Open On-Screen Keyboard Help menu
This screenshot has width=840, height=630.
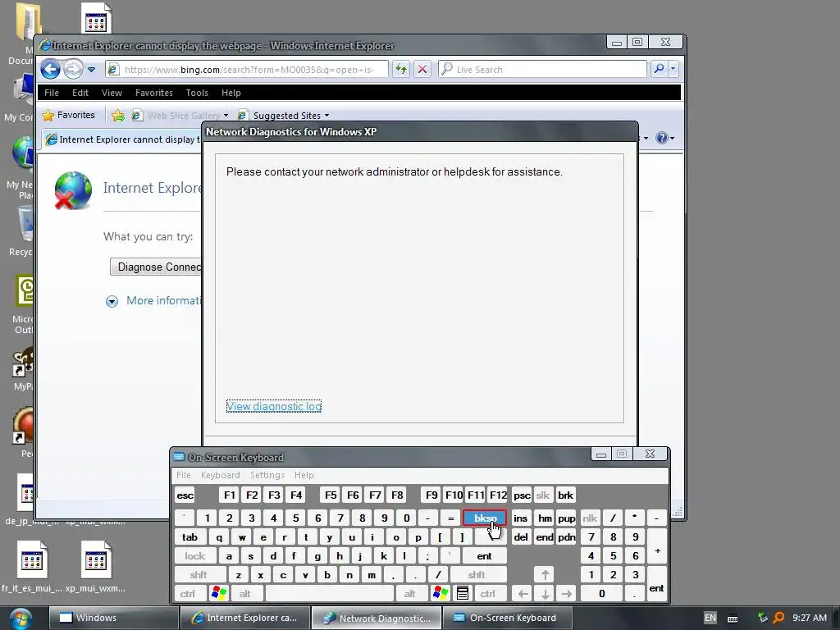304,475
